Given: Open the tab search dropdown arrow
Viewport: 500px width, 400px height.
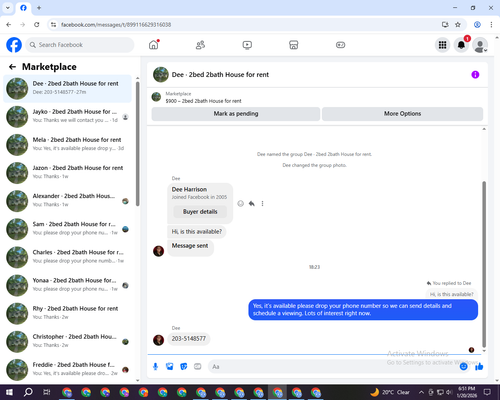Looking at the screenshot, I should [x=8, y=8].
